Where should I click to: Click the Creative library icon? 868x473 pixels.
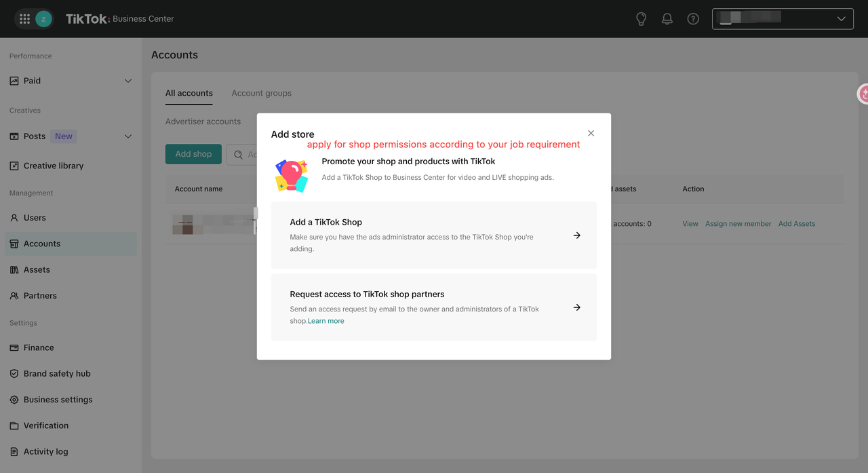[14, 166]
